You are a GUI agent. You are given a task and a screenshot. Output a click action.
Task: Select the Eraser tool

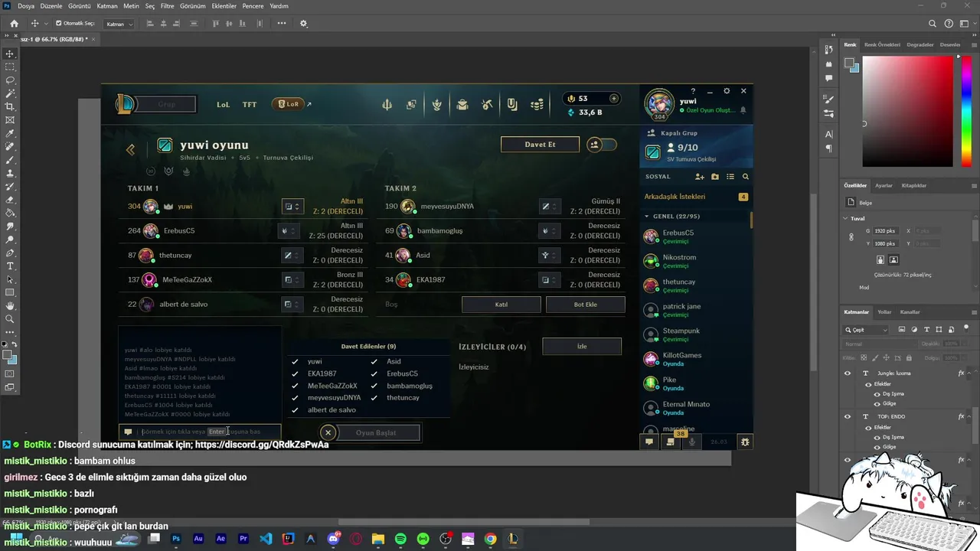[x=10, y=200]
